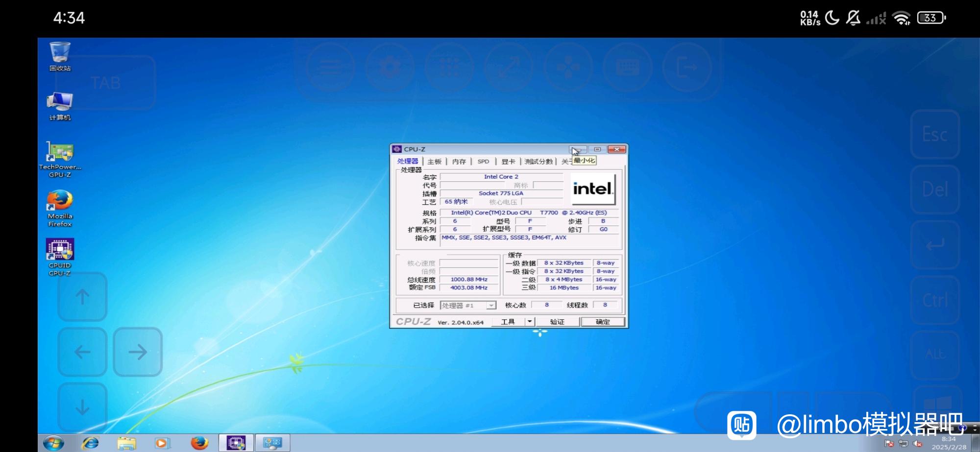Screen dimensions: 980x452
Task: Switch to the 内存 tab
Action: pos(459,162)
